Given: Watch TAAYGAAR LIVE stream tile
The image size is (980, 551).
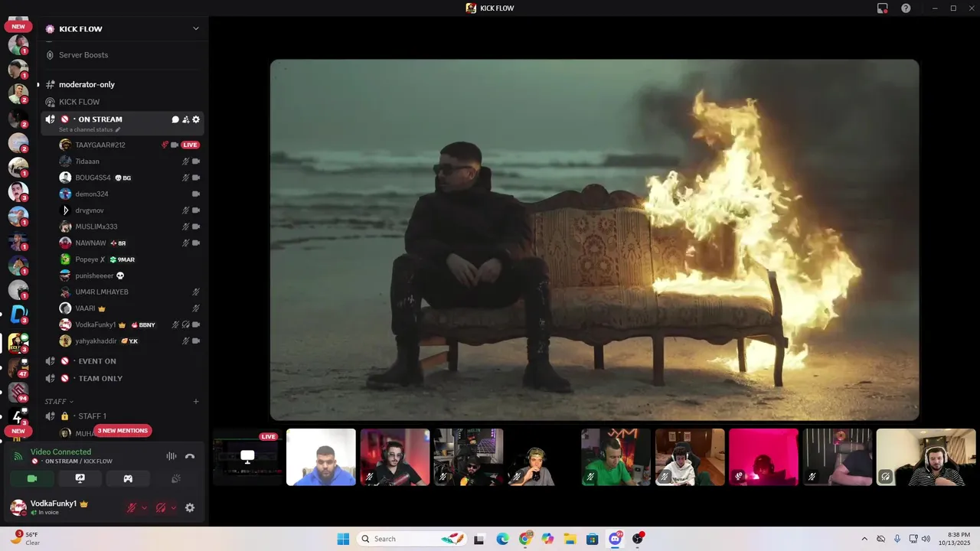Looking at the screenshot, I should coord(248,457).
